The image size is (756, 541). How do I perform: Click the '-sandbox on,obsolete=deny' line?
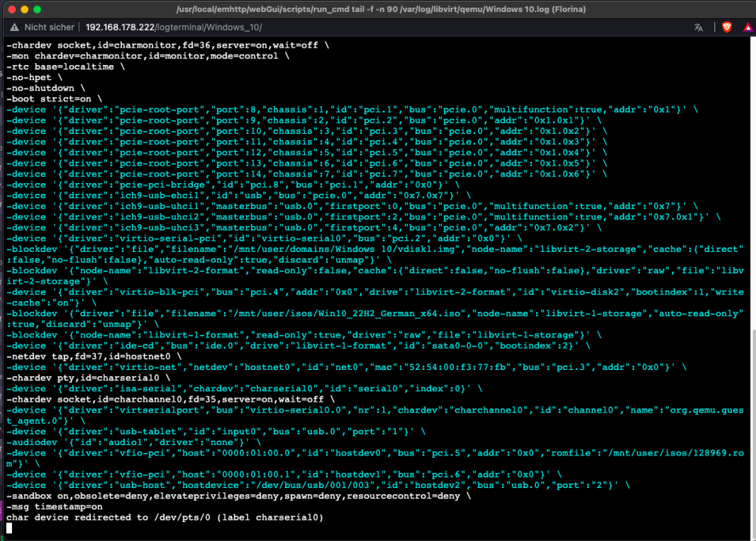coord(239,496)
